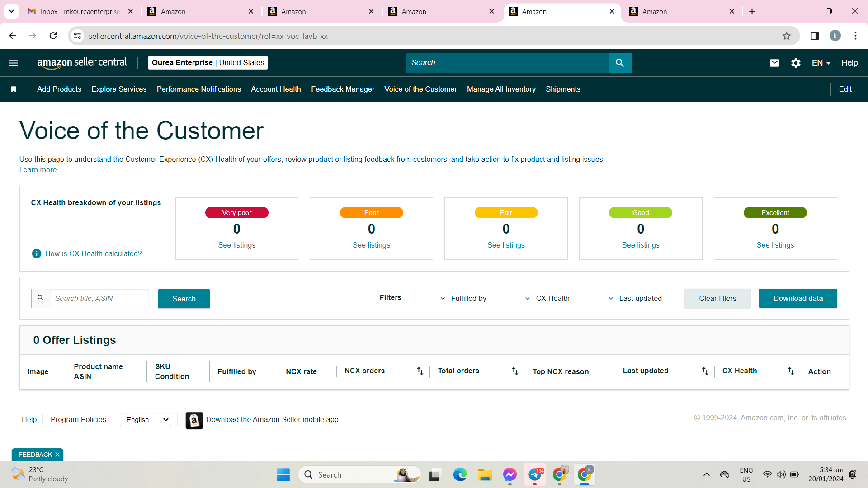Open How is CX Health calculated link

[93, 254]
